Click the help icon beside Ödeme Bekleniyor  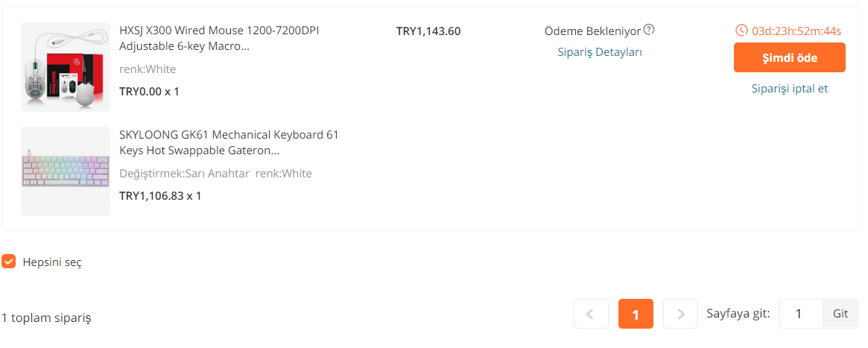[x=649, y=31]
